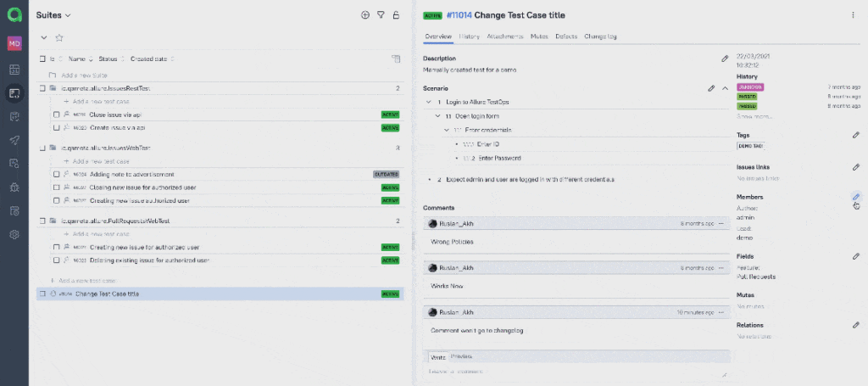Click the plus circle icon to add a test case
Image resolution: width=868 pixels, height=386 pixels.
coord(365,15)
